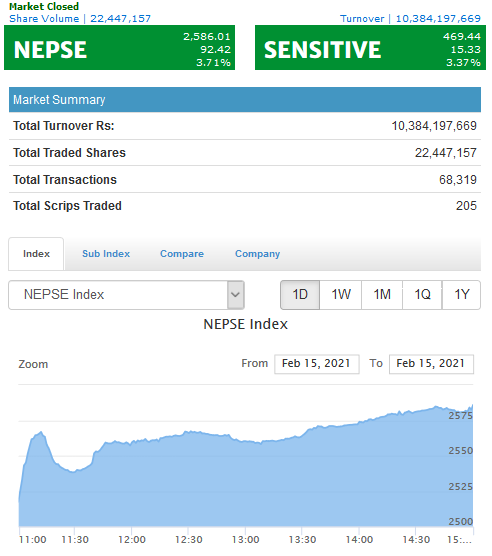Edit the From date field
492x556 pixels.
click(x=317, y=364)
